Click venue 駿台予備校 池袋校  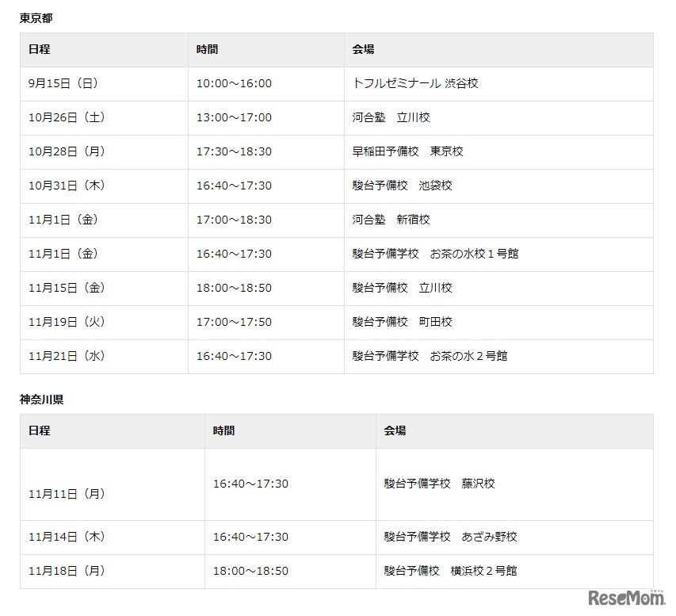pyautogui.click(x=402, y=186)
